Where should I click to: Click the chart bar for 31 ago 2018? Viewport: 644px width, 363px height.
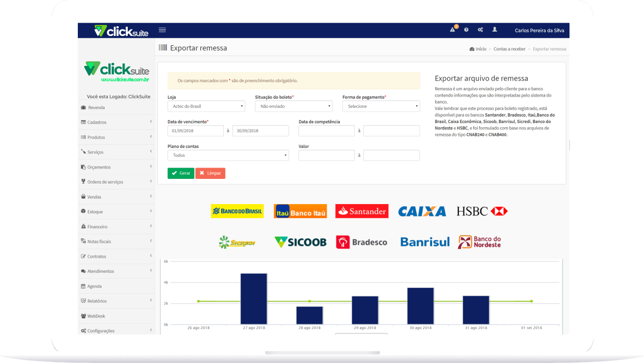476,310
